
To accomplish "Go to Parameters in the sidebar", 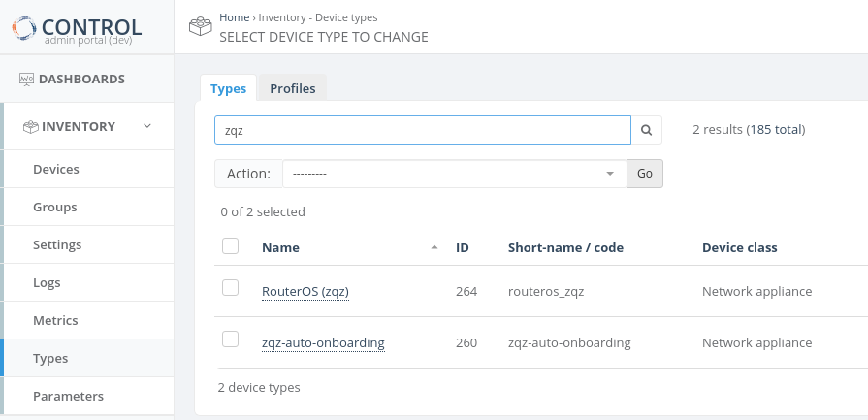I will pos(68,397).
